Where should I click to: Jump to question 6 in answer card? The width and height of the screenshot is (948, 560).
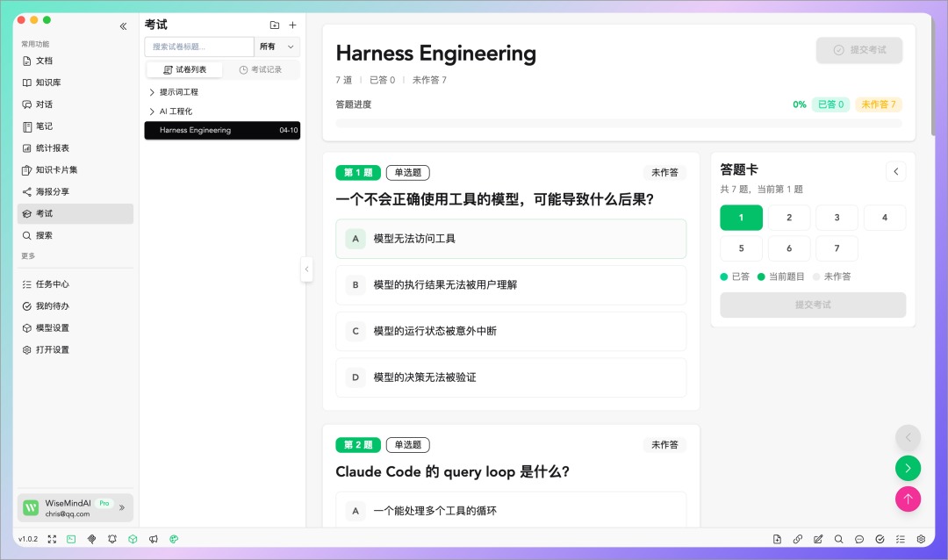pos(789,248)
